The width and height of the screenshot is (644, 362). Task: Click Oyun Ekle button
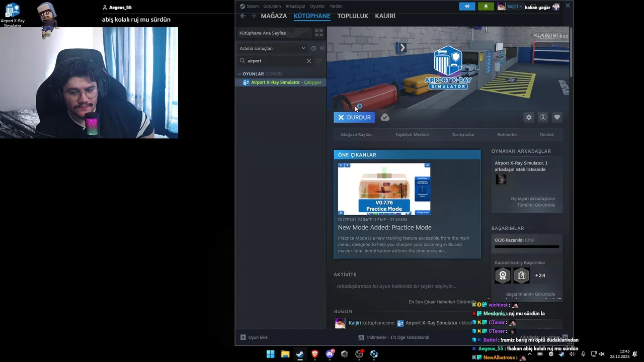coord(254,337)
